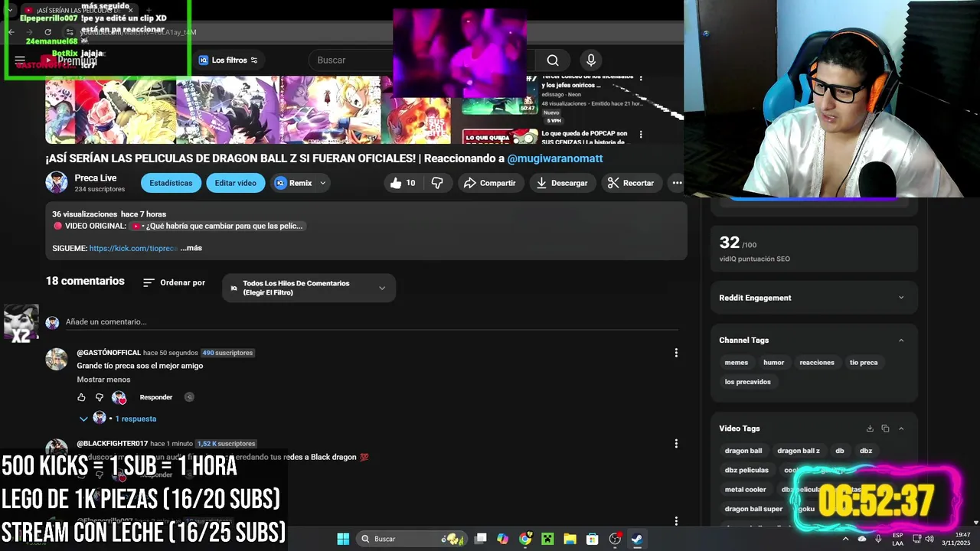Click the memes channel tag
Screen dimensions: 980x551
(x=737, y=363)
